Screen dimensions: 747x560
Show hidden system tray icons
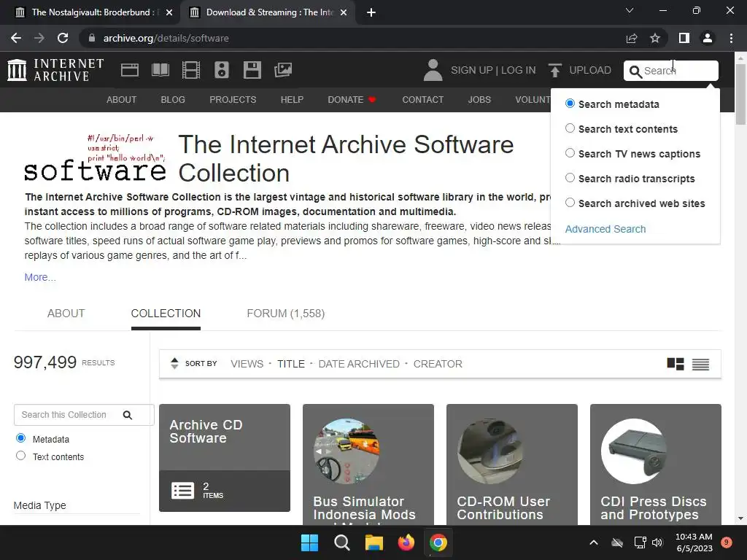tap(594, 542)
